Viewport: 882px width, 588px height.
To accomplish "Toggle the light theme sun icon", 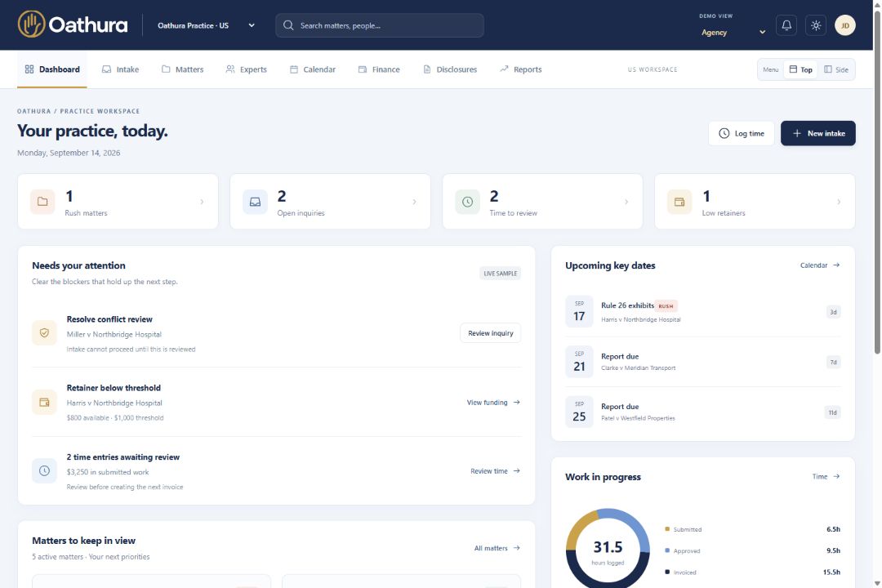I will [x=816, y=25].
